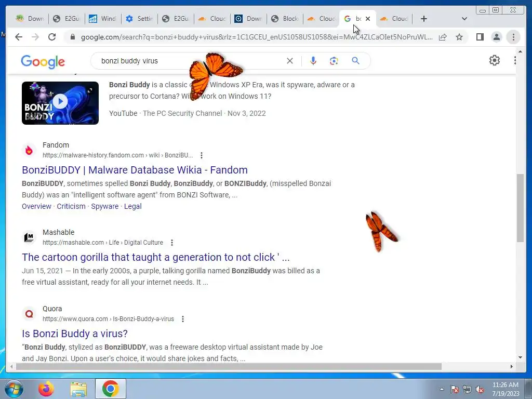532x399 pixels.
Task: Switch to the first Down tab
Action: (x=30, y=19)
